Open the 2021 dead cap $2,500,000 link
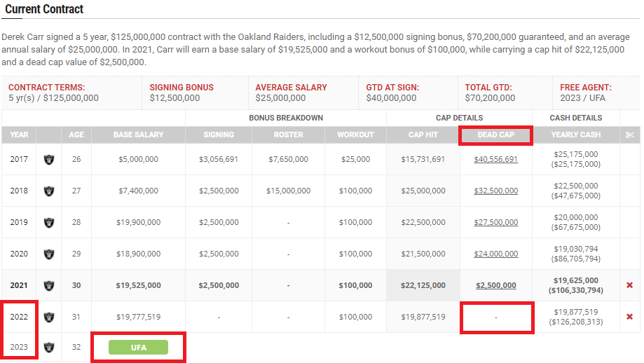 tap(495, 285)
